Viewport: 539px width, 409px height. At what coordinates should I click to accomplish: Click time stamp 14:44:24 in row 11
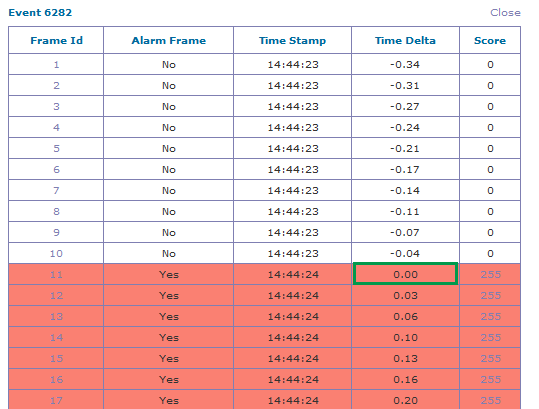tap(293, 275)
